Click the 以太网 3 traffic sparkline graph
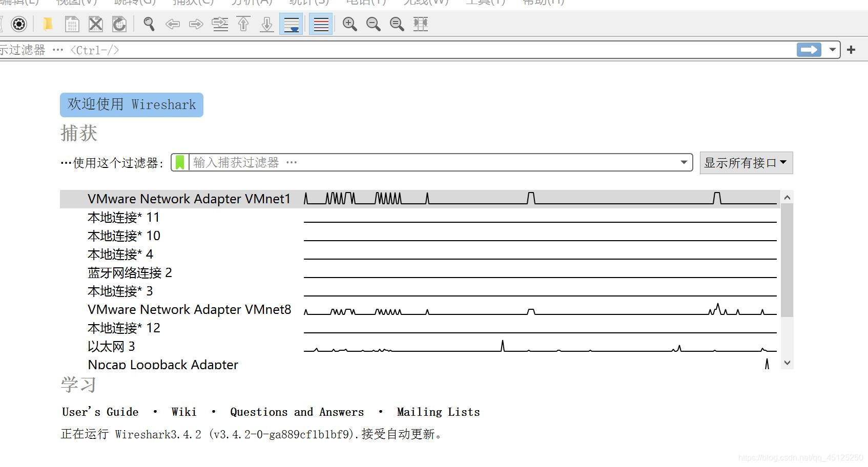The height and width of the screenshot is (467, 868). tap(540, 346)
